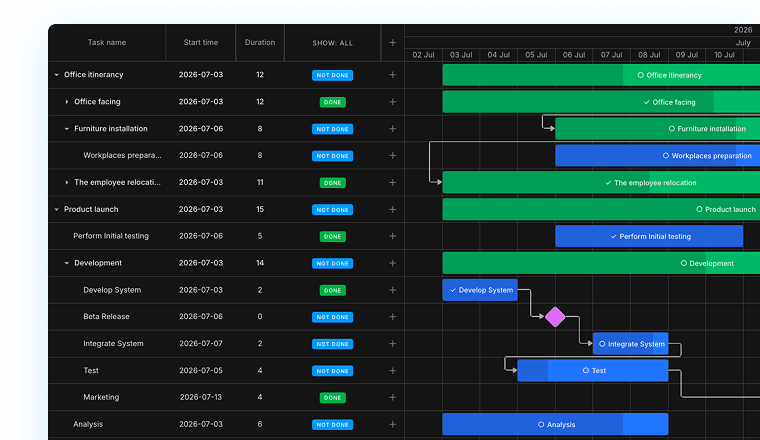Open the SHOW: ALL filter header
Viewport: 760px width, 440px height.
(332, 43)
